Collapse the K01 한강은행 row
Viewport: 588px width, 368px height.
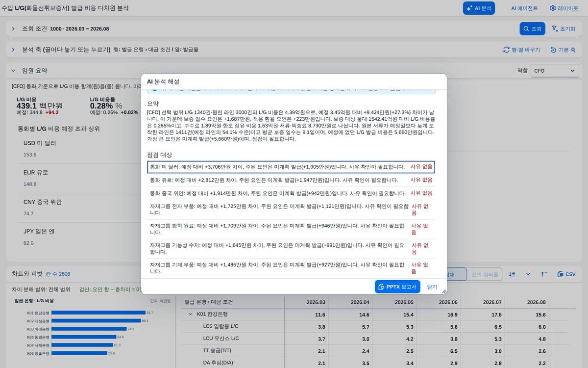(x=191, y=314)
